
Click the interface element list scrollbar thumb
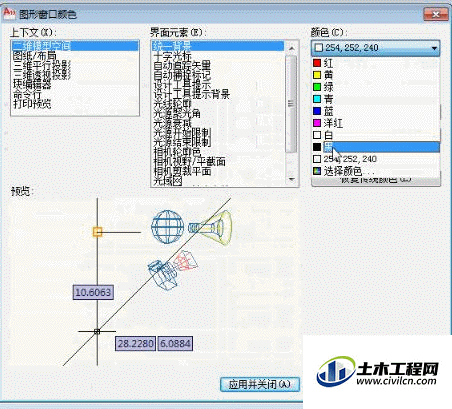coord(292,104)
